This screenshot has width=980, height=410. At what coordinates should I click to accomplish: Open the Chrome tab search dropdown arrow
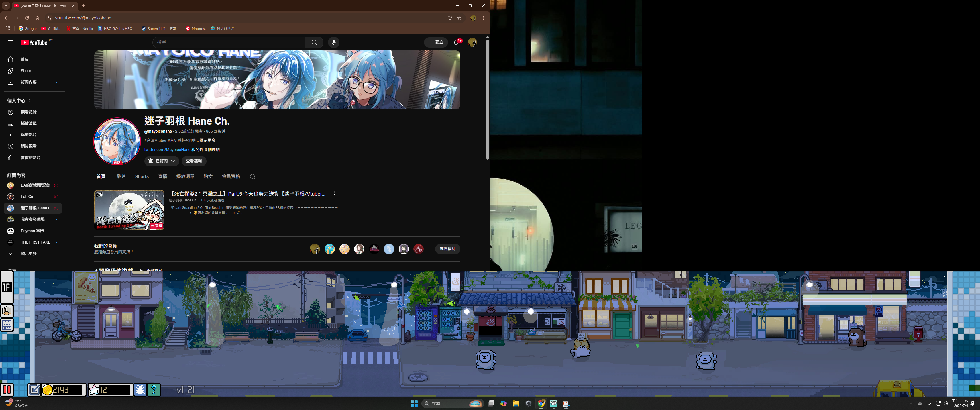[x=6, y=6]
